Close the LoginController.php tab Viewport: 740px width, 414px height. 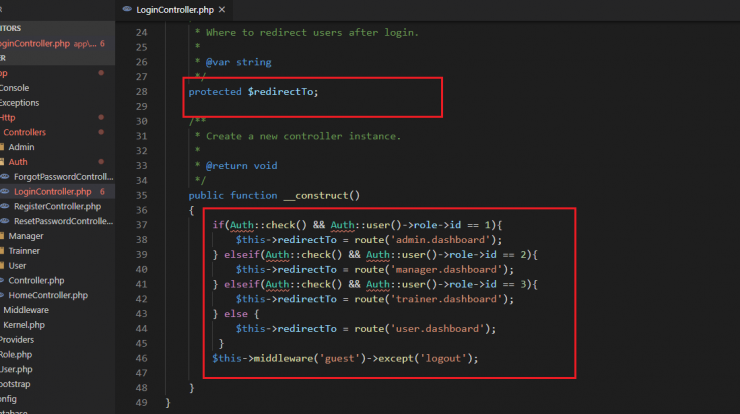pos(228,10)
